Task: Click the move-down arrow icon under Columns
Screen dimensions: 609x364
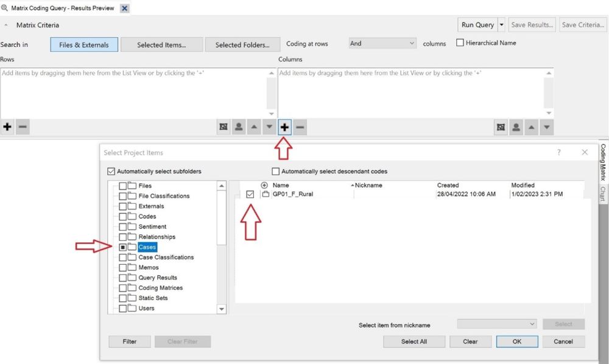Action: coord(547,127)
